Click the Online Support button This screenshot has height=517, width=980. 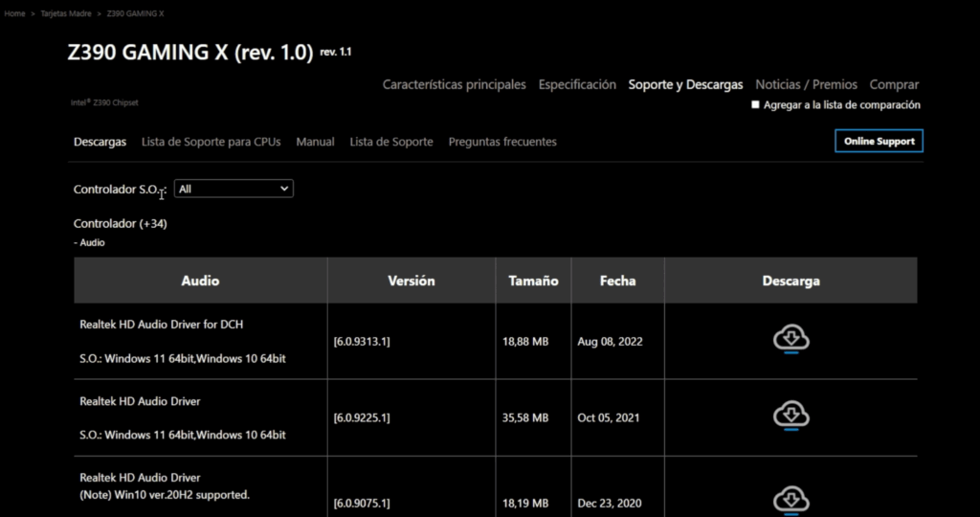[879, 142]
